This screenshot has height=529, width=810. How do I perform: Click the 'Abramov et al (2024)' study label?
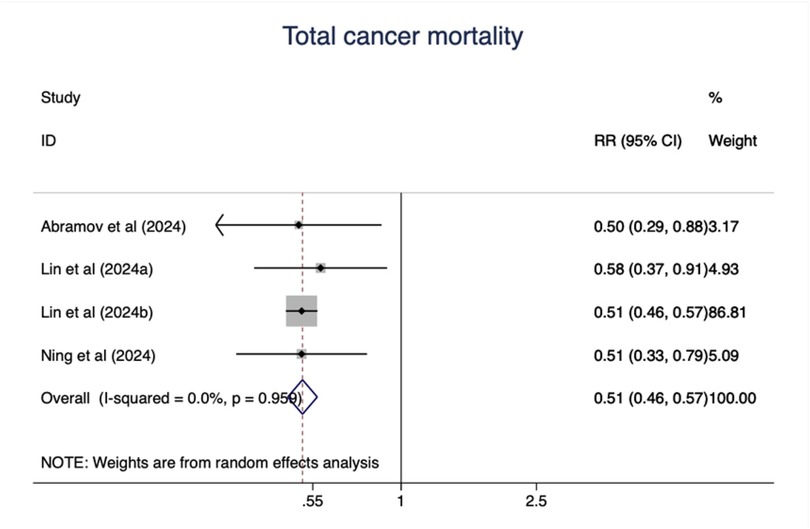tap(113, 227)
